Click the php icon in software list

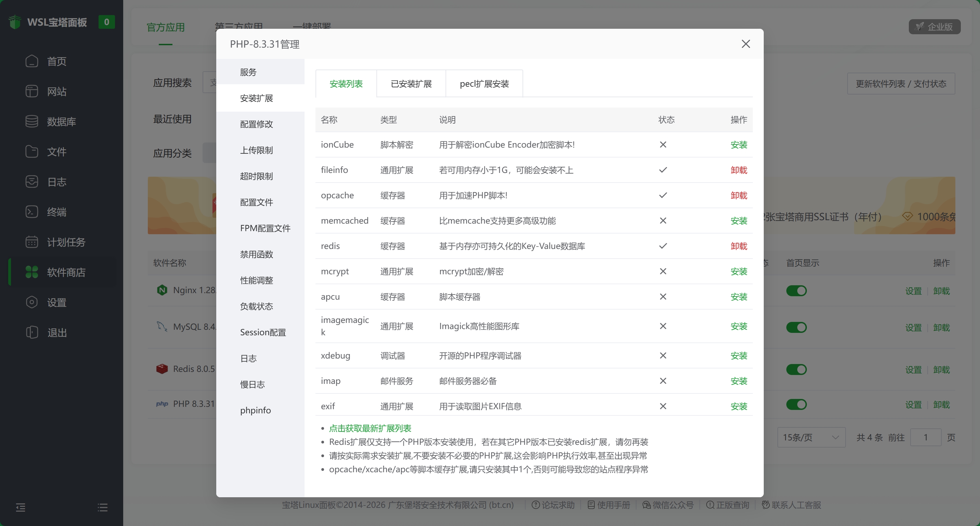tap(162, 404)
